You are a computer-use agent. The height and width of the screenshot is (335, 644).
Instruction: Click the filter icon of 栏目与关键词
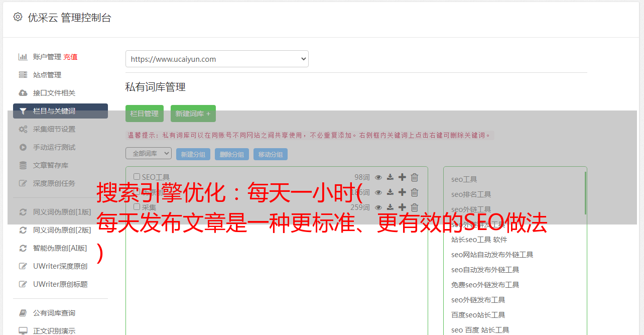(23, 111)
